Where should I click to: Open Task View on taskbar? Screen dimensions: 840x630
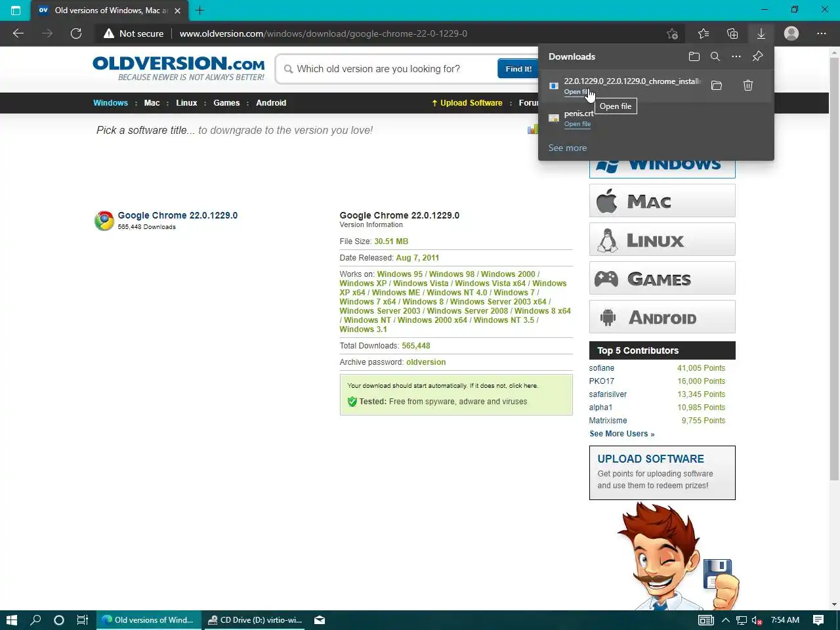[83, 620]
